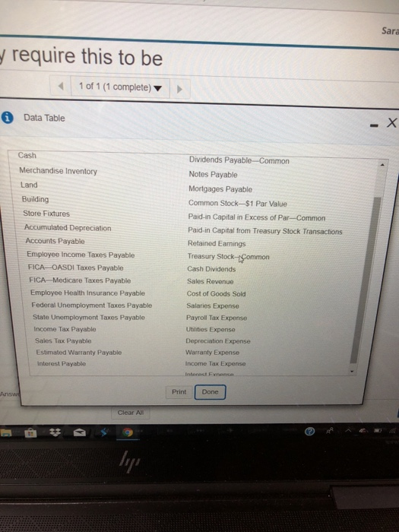Select 'Paid-in Capital in Excess of Par—Common'
Viewport: 399px width, 532px height.
(x=257, y=217)
